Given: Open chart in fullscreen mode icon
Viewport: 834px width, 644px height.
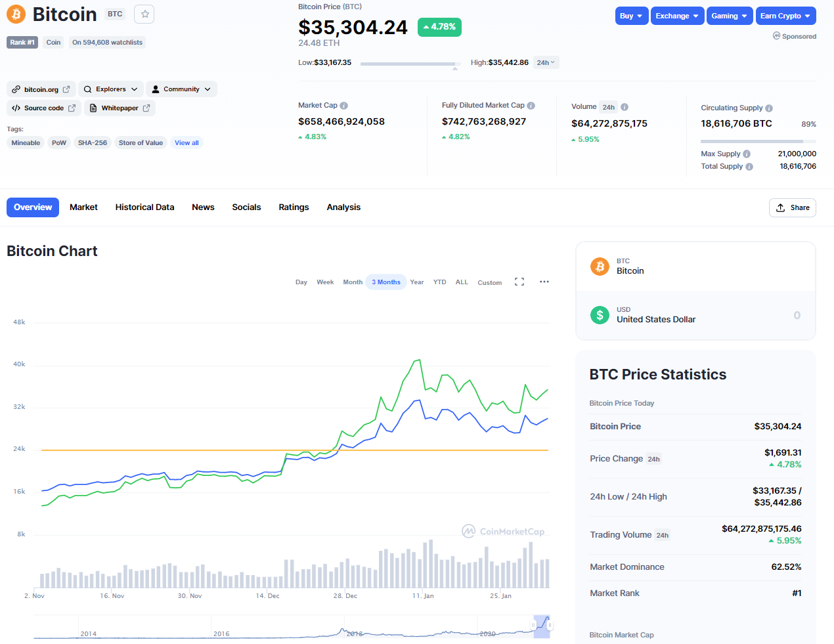Looking at the screenshot, I should pyautogui.click(x=519, y=282).
